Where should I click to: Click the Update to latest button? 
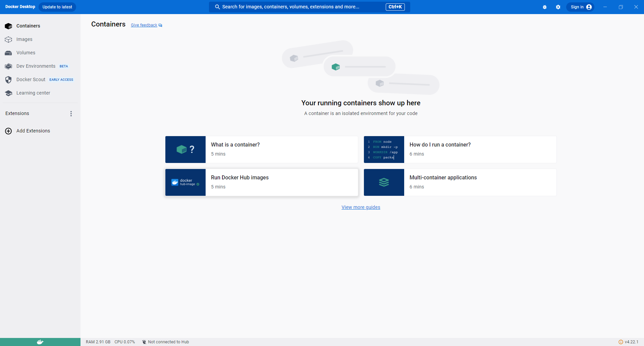(x=57, y=7)
